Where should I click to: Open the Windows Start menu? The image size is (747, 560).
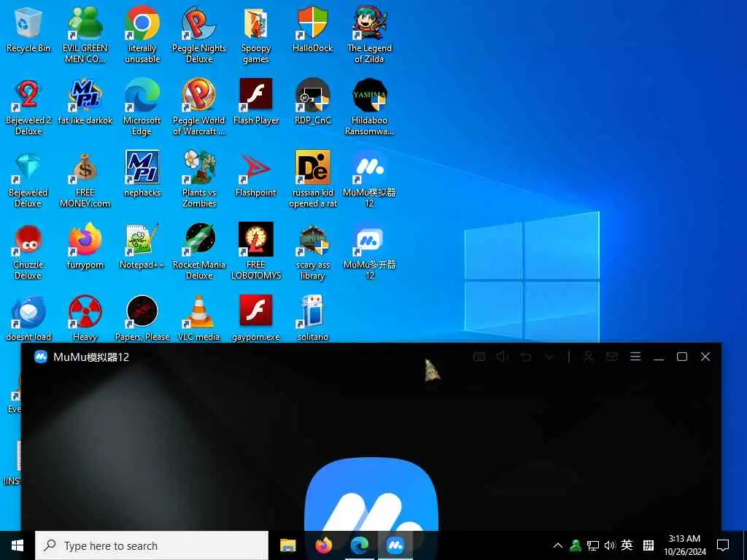tap(18, 545)
